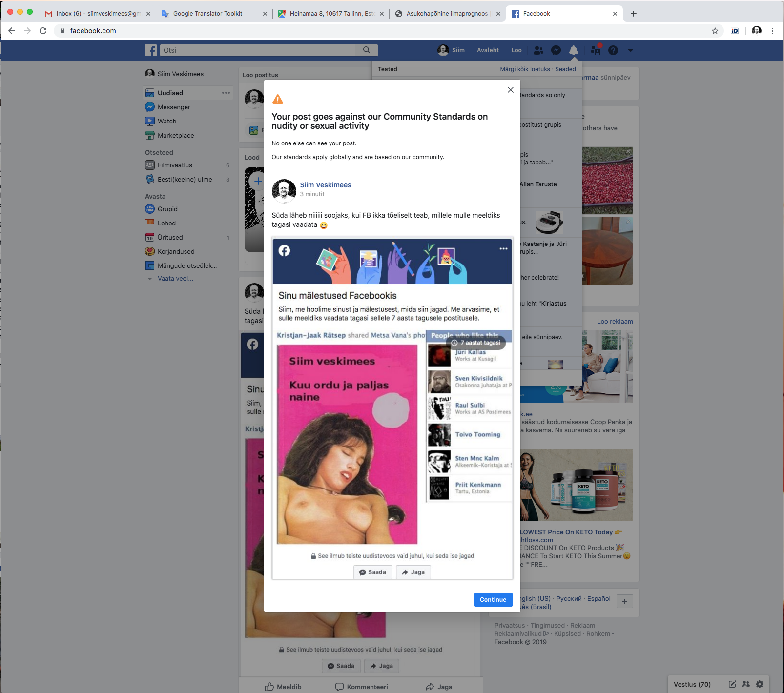This screenshot has height=693, width=784.
Task: Open chat settings gear icon
Action: click(760, 684)
